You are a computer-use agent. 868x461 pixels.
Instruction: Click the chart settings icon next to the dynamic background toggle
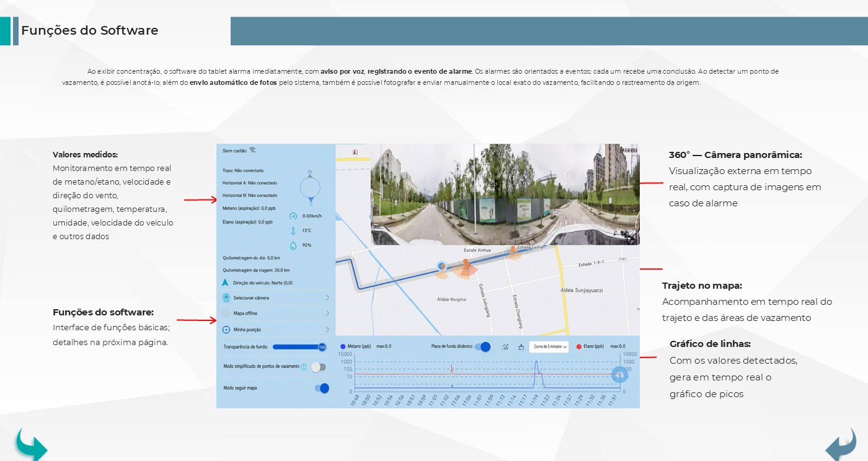pyautogui.click(x=505, y=347)
